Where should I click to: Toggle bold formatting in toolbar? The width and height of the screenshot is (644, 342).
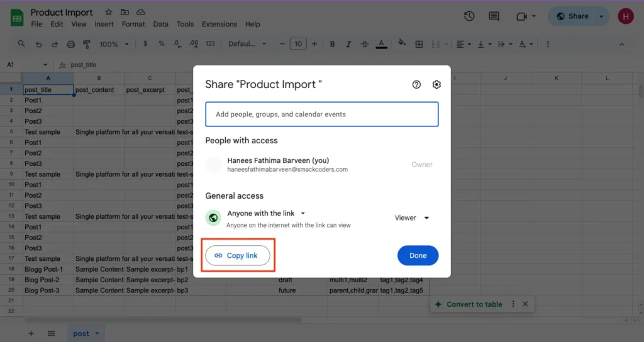pos(332,45)
